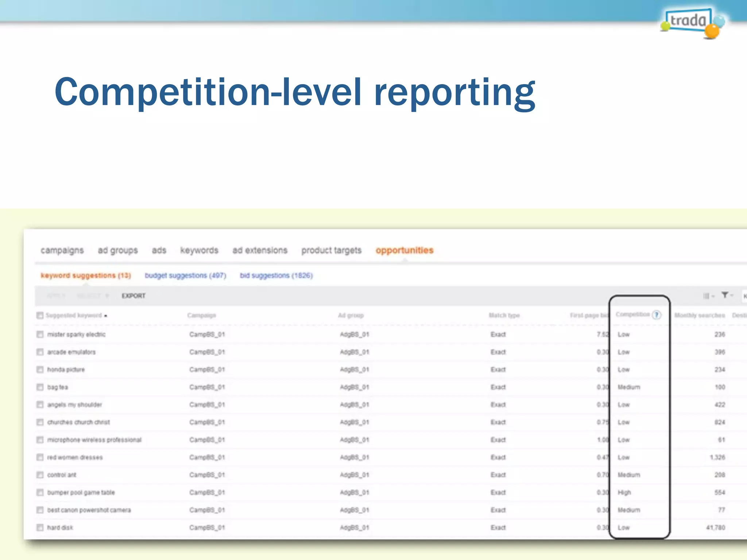Screen dimensions: 747x560
Task: Click keyword text 'mister sparky electric'
Action: click(x=76, y=334)
